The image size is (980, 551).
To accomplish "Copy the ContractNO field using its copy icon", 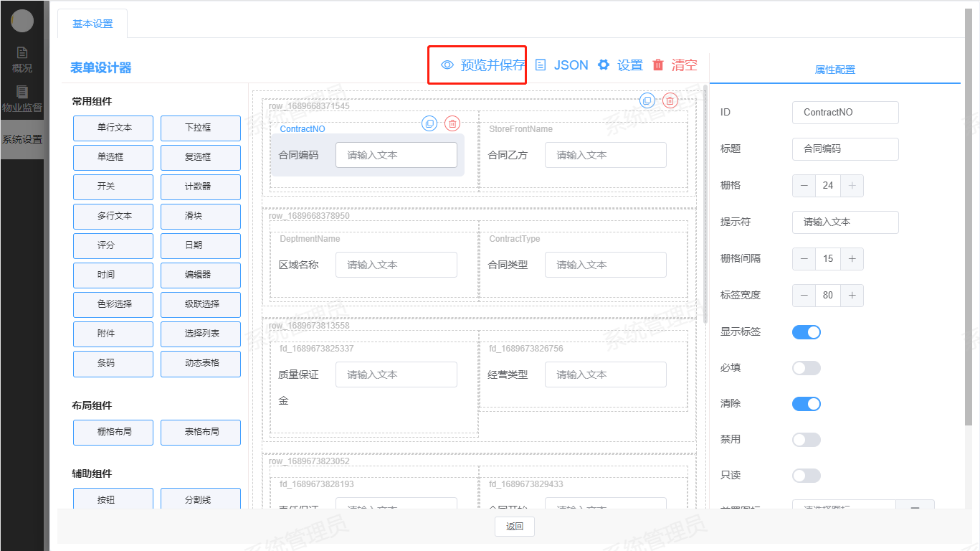I will coord(429,123).
